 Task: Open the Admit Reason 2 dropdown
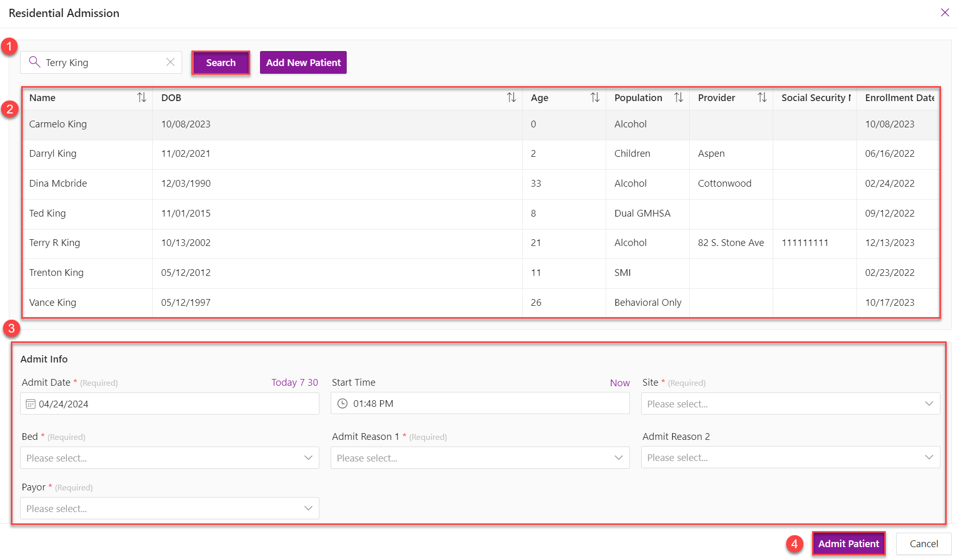tap(790, 457)
